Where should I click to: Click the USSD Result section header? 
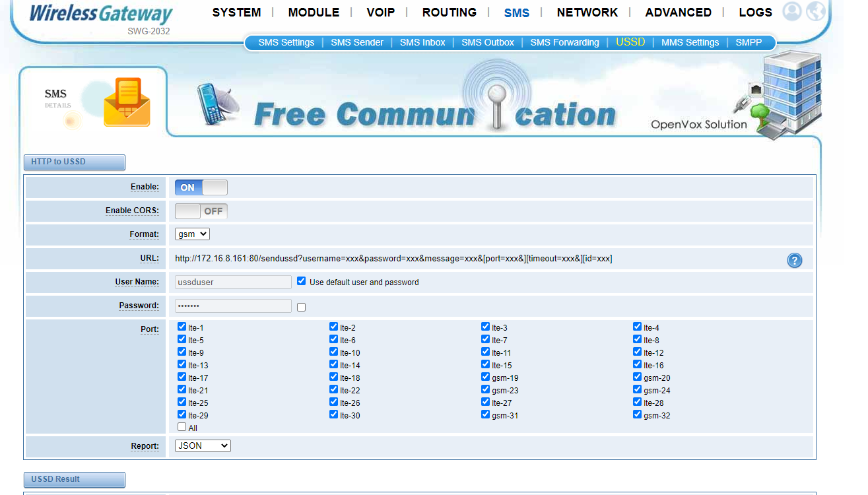tap(74, 480)
